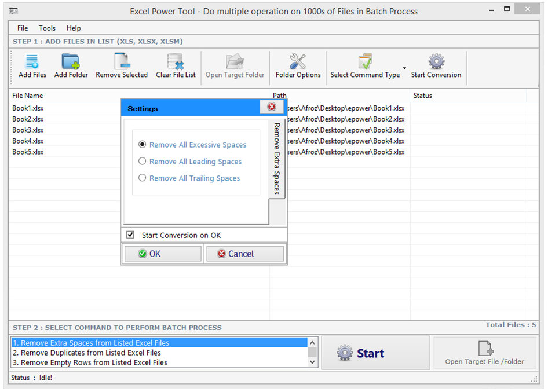Screen dimensions: 548x392
Task: Click the Add Folder toolbar icon
Action: (71, 61)
